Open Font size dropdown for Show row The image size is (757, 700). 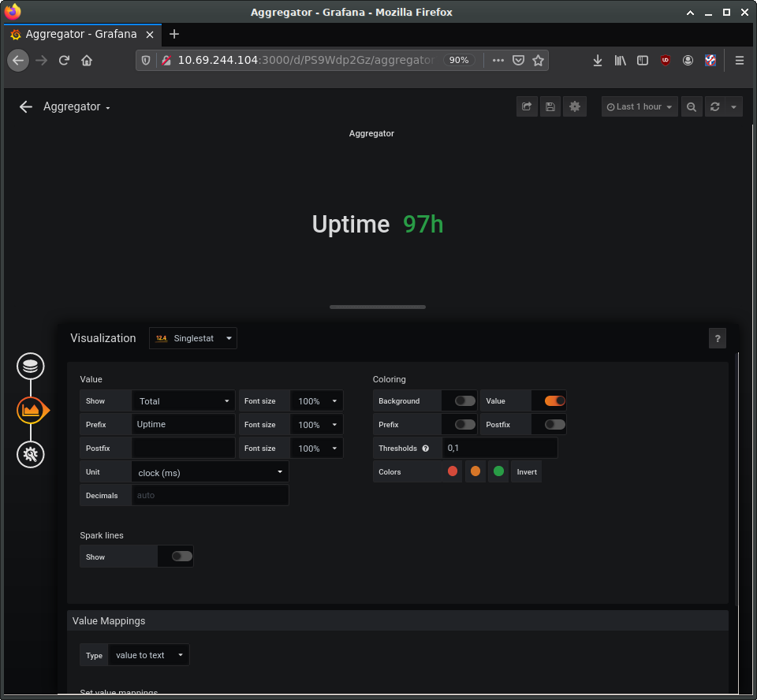317,401
